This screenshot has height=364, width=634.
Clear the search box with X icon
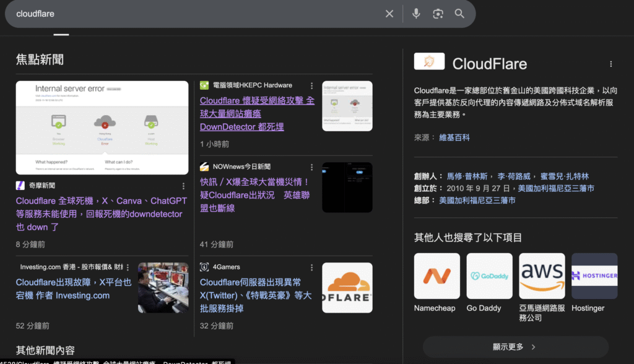(x=389, y=14)
